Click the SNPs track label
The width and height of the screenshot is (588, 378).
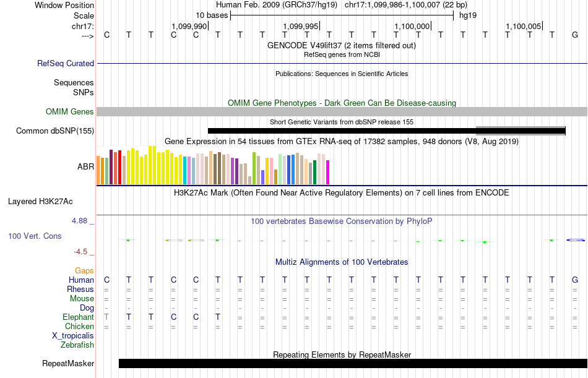tap(84, 92)
